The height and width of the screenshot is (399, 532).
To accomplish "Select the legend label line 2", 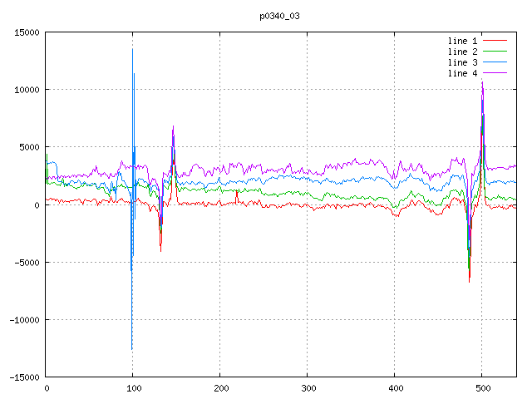I will pos(462,52).
